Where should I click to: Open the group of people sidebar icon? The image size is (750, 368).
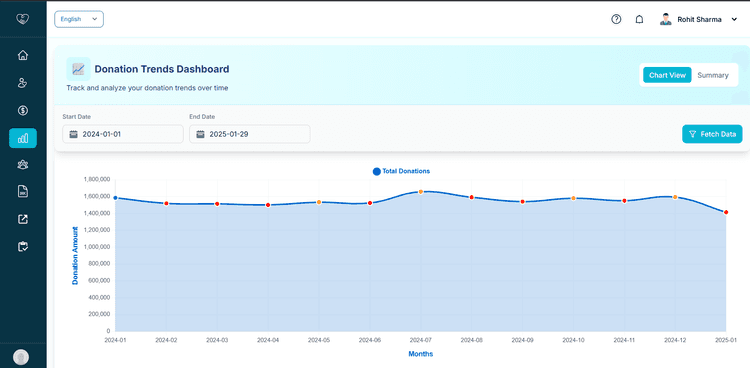(x=22, y=165)
